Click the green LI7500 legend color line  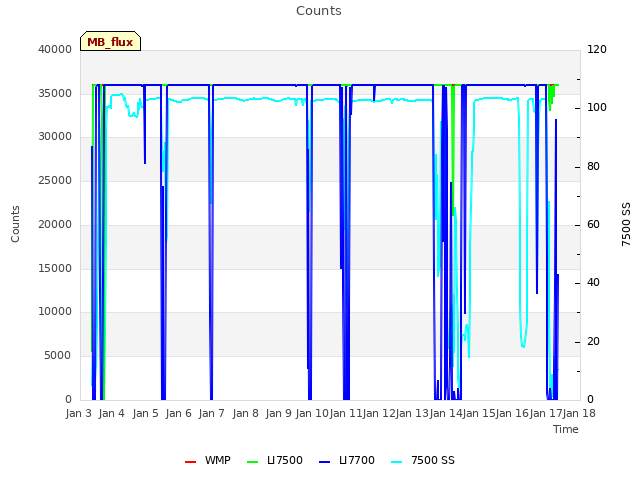pyautogui.click(x=253, y=462)
